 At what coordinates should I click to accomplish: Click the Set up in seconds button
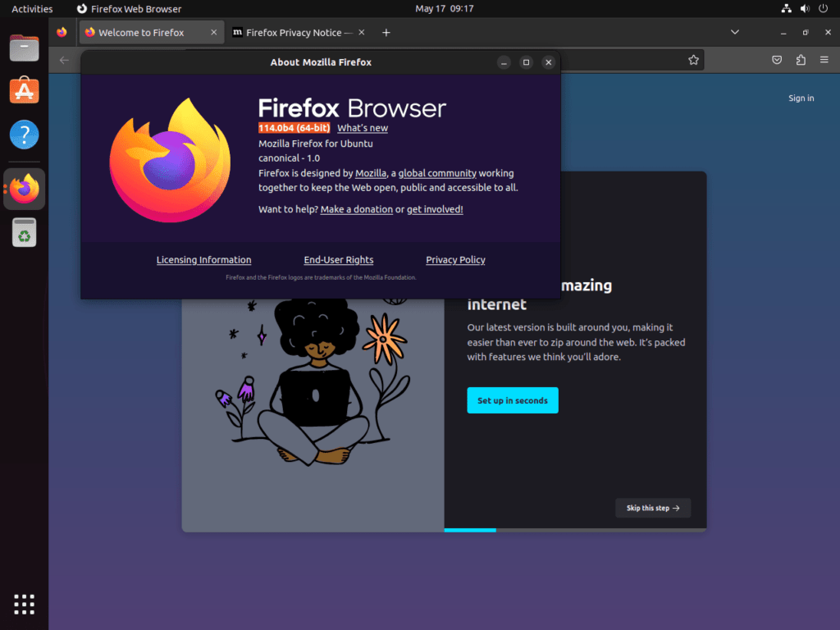(512, 400)
